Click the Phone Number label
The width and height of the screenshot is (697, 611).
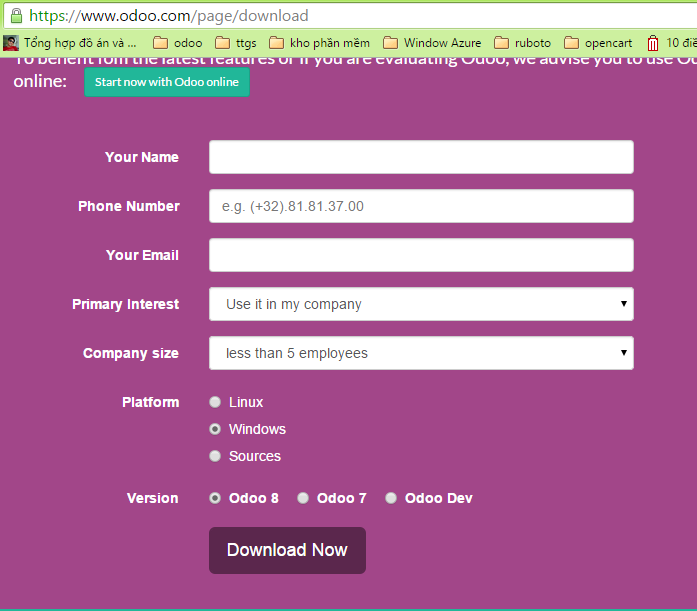(x=129, y=206)
